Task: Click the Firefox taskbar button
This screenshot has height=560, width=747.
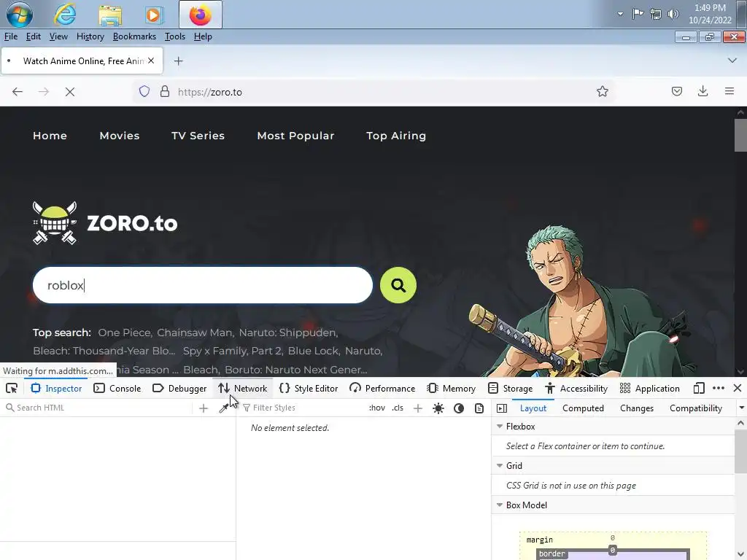Action: tap(200, 15)
